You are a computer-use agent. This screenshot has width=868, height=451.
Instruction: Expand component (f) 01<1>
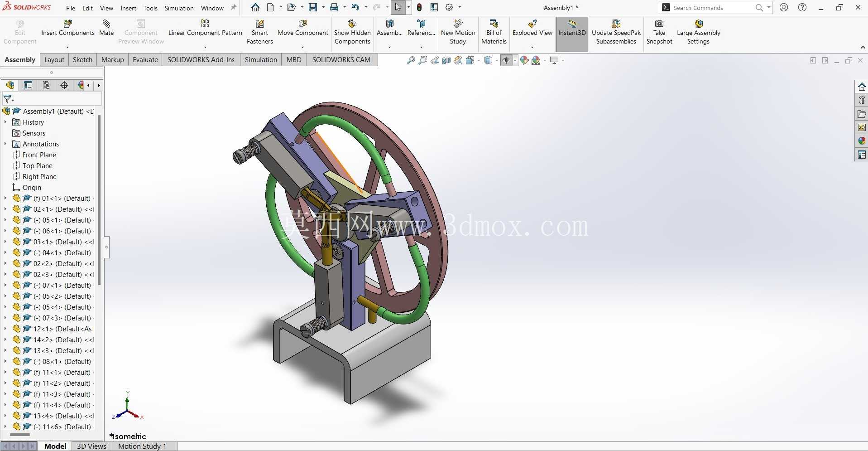[5, 198]
